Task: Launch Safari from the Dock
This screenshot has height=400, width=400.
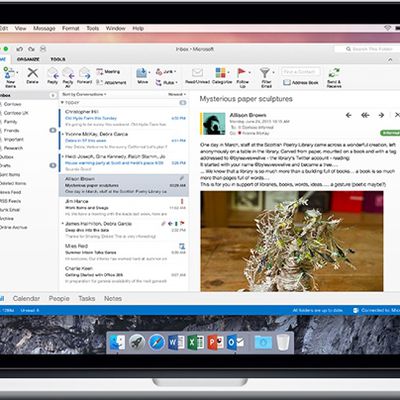Action: coord(156,342)
